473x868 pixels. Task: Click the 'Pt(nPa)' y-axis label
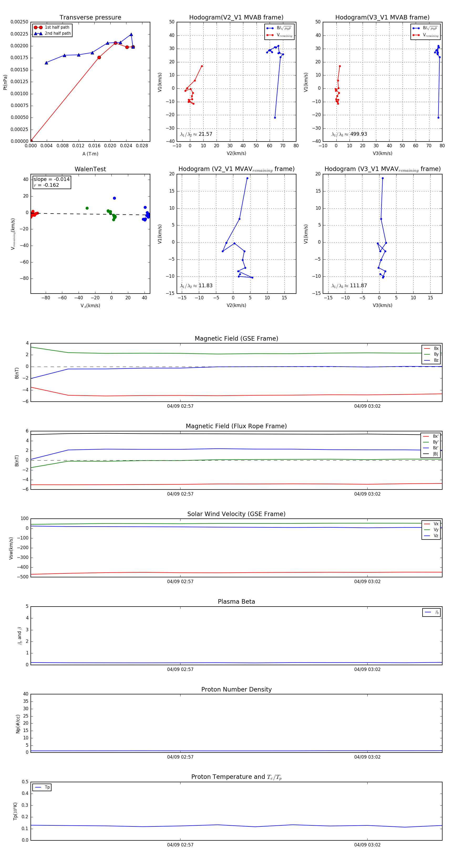click(5, 82)
